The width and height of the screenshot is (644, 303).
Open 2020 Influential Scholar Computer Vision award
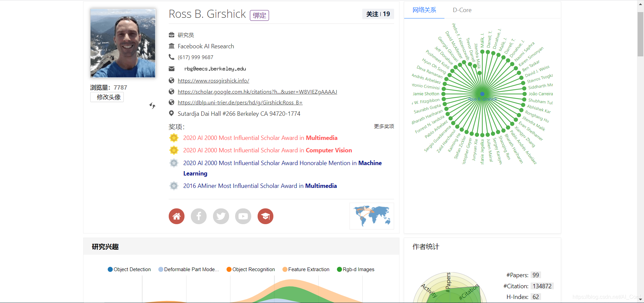pyautogui.click(x=267, y=150)
